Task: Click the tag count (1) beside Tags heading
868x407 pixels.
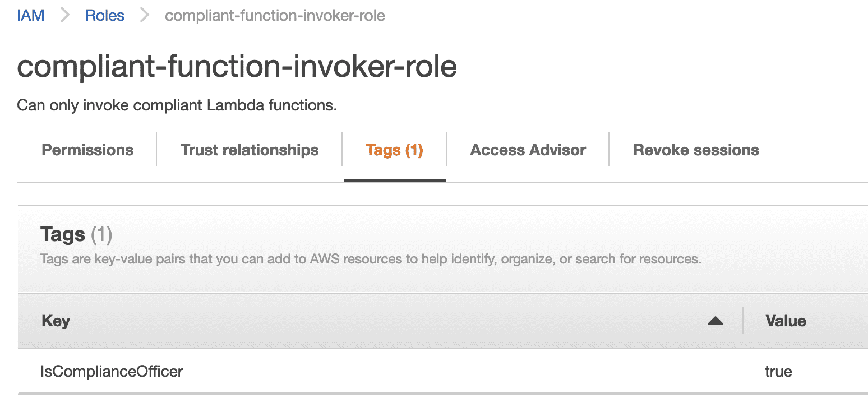Action: [101, 234]
